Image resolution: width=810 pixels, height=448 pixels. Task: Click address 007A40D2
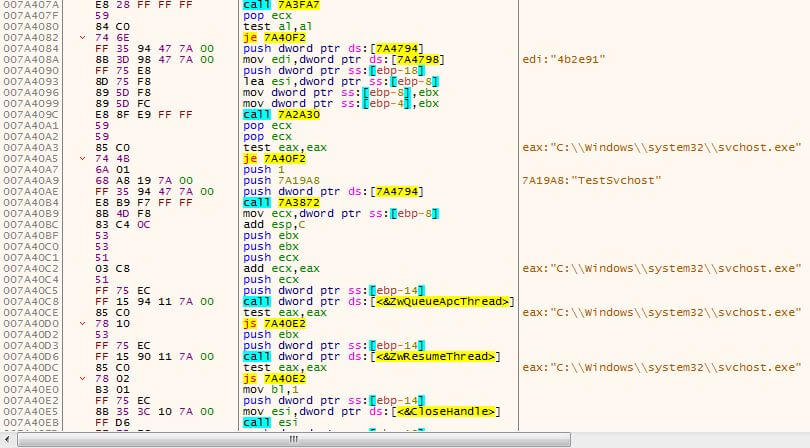[31, 334]
